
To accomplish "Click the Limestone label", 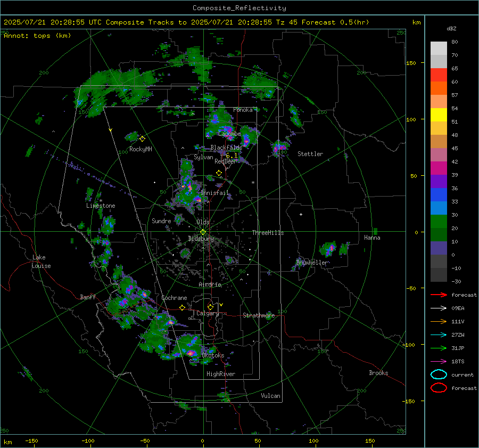I will coord(101,206).
